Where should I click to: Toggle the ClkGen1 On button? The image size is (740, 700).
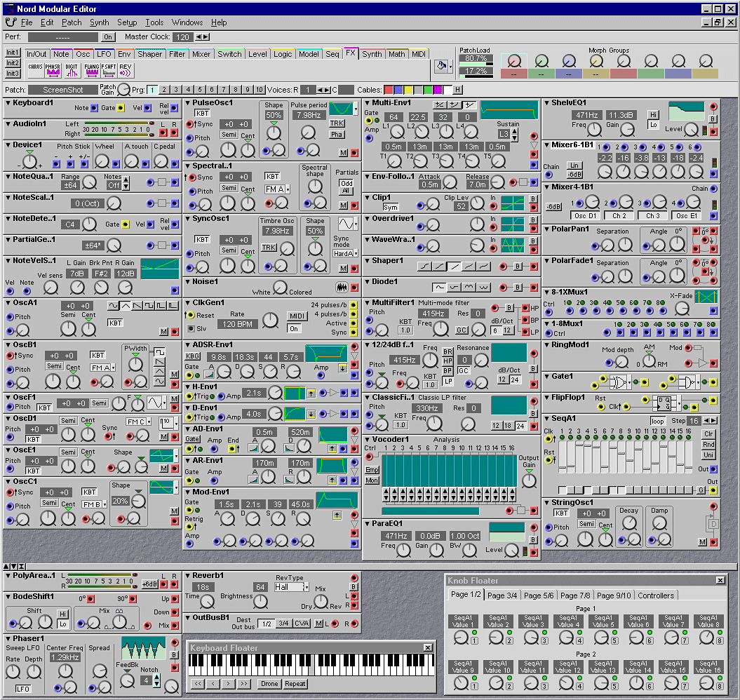coord(294,328)
